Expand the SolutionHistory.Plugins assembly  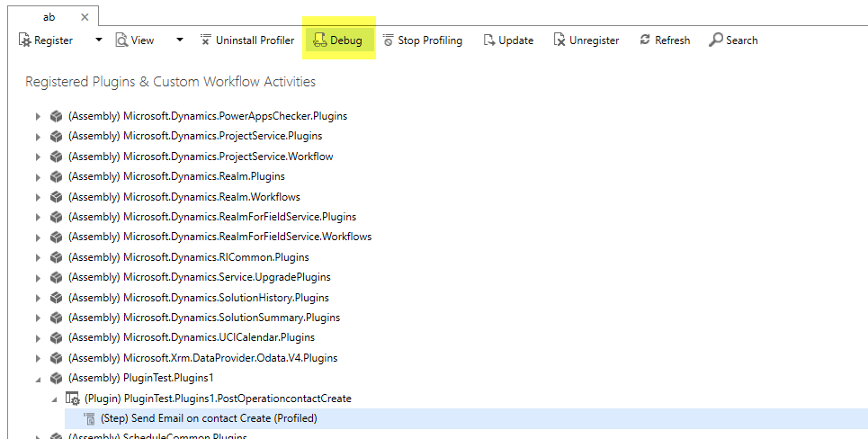point(38,298)
